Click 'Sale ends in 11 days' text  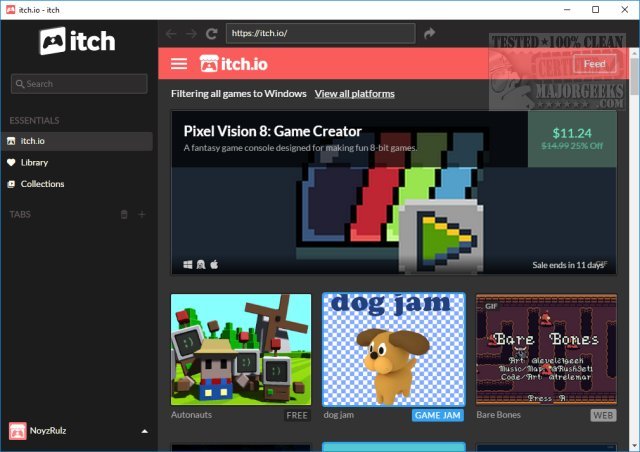pyautogui.click(x=568, y=265)
